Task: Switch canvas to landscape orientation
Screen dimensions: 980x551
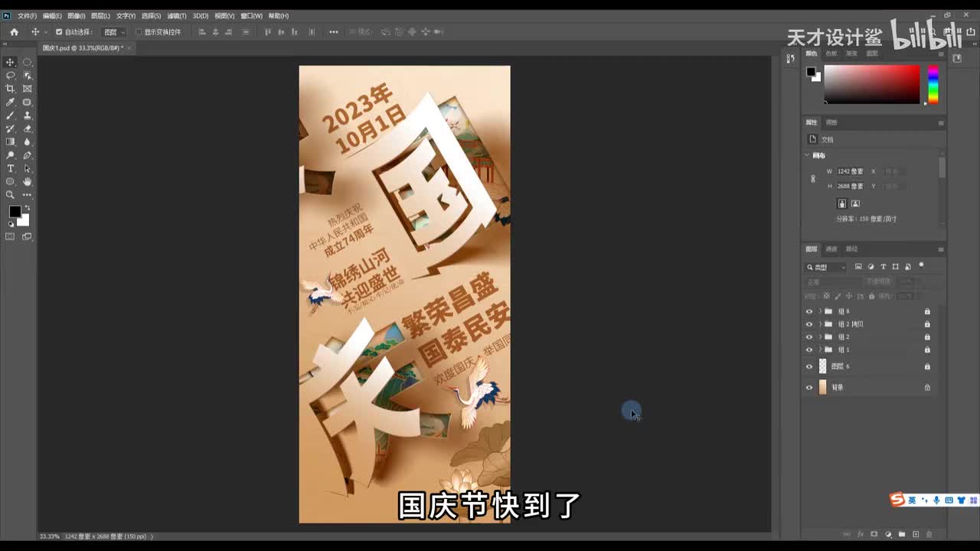Action: [x=855, y=204]
